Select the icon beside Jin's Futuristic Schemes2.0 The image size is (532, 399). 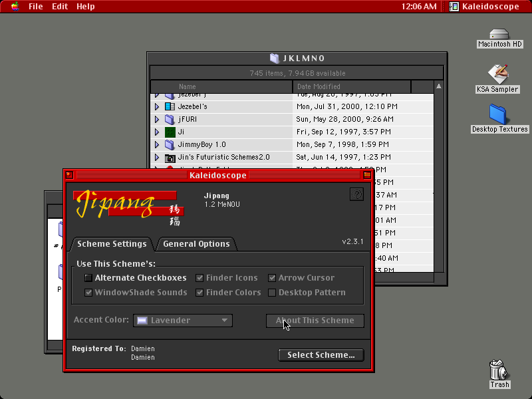[170, 158]
